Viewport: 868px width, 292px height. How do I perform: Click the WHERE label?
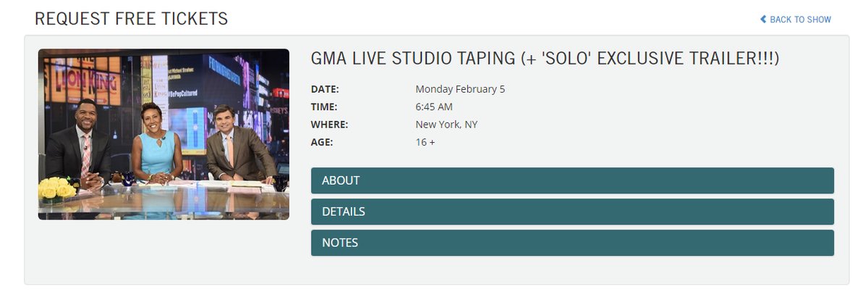tap(330, 125)
